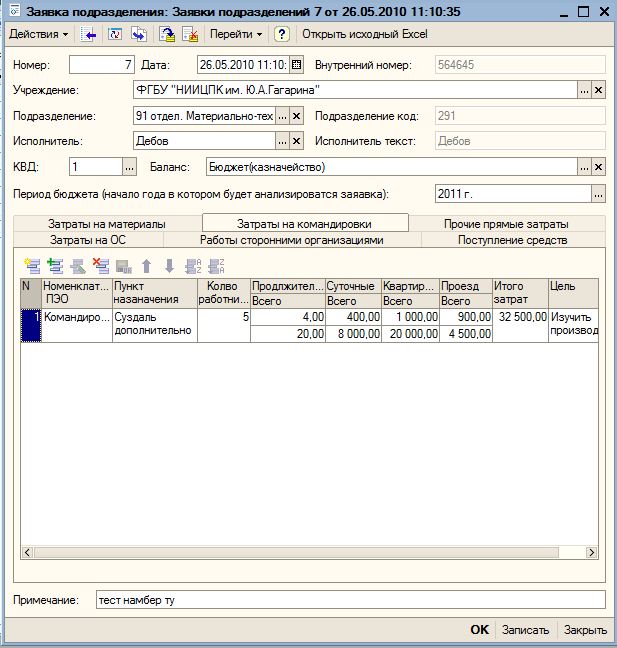Switch to the Затраты на материалы tab
The height and width of the screenshot is (648, 617).
click(107, 224)
